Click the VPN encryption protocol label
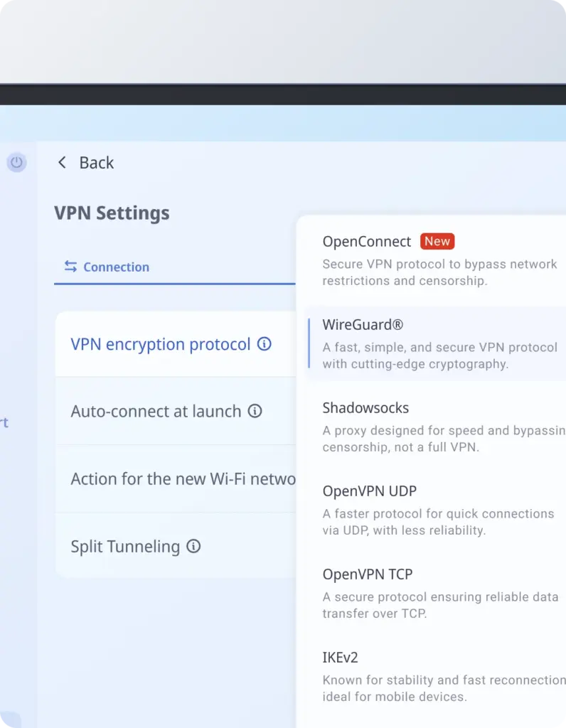Viewport: 566px width, 728px height. (x=161, y=345)
